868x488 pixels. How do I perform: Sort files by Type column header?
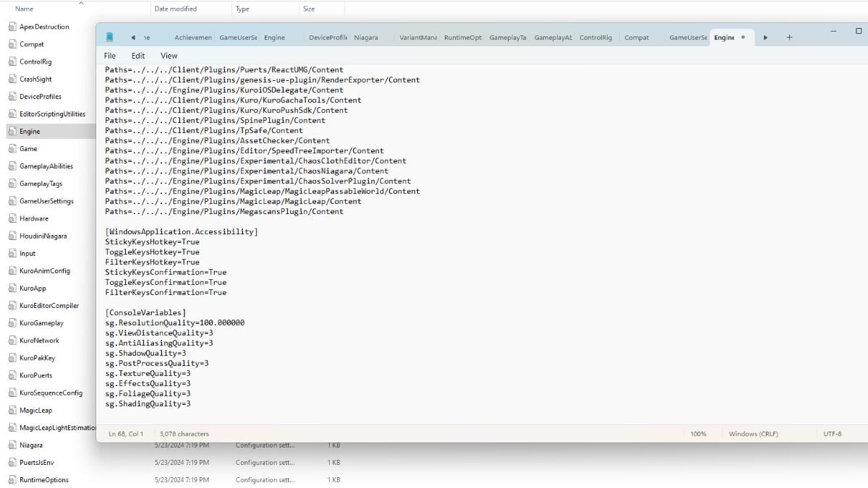243,9
